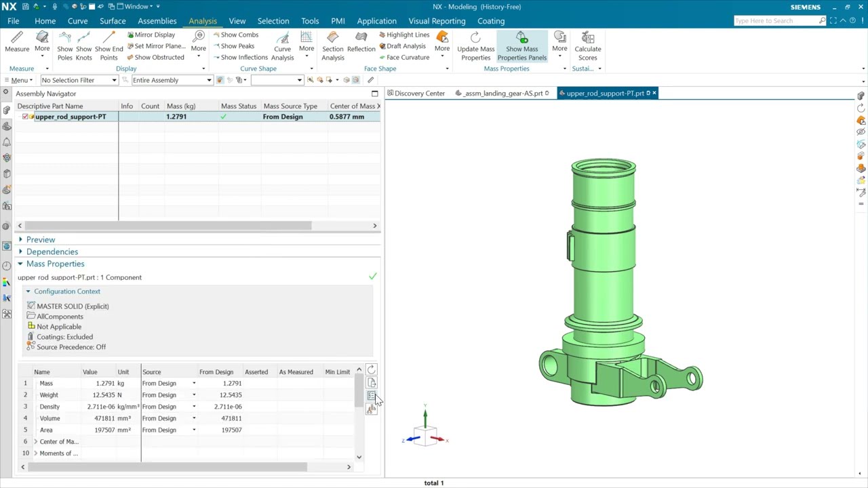Open Source dropdown for Mass row
The height and width of the screenshot is (488, 868).
(193, 384)
